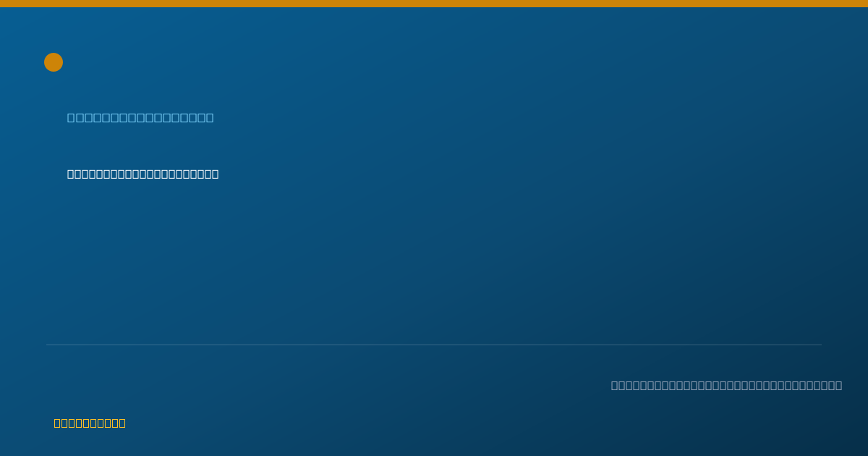
Task: Click the thin horizontal divider line
Action: (434, 345)
